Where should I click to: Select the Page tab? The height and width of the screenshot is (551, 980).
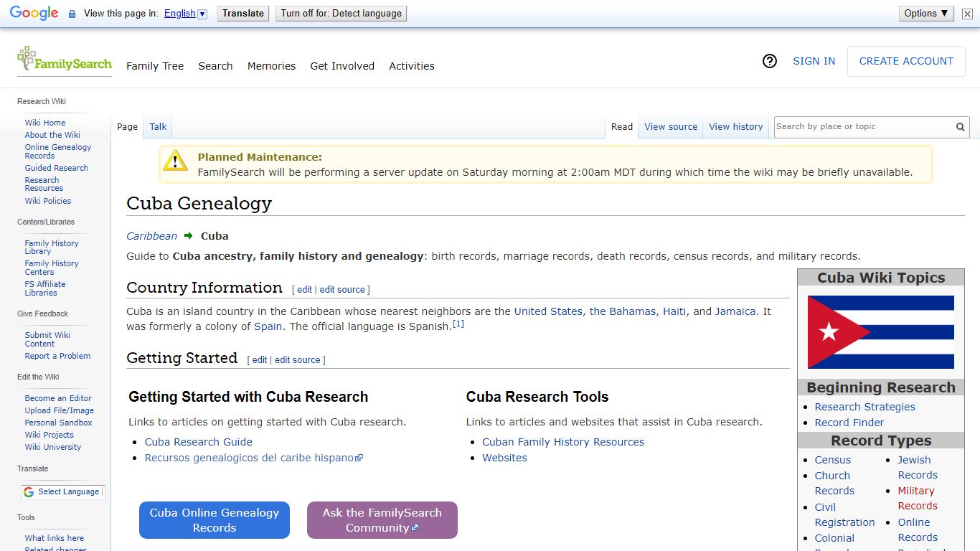coord(127,127)
